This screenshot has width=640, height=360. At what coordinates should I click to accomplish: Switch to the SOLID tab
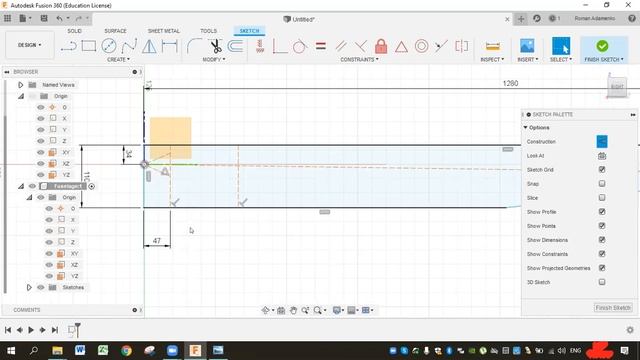click(74, 31)
